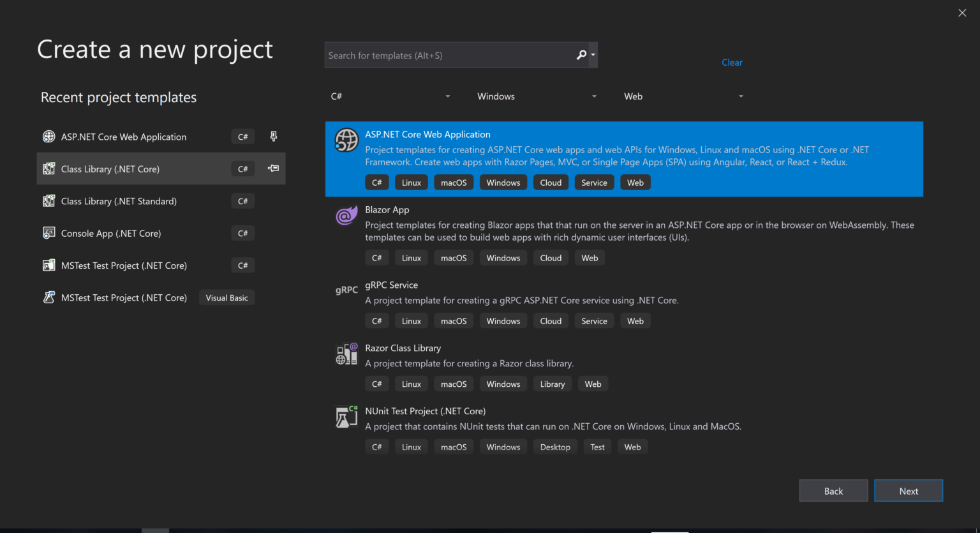Open the Web project type dropdown
980x533 pixels.
point(683,96)
